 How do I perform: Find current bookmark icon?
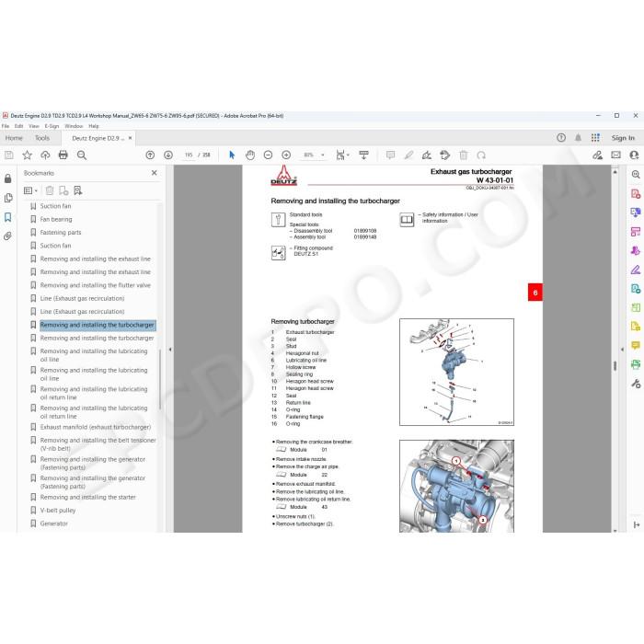click(77, 190)
